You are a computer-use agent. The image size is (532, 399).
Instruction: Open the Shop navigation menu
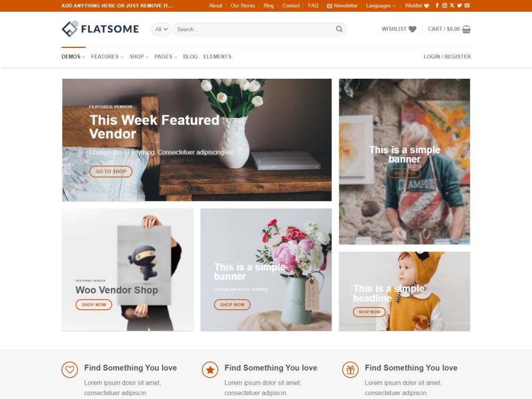point(139,57)
